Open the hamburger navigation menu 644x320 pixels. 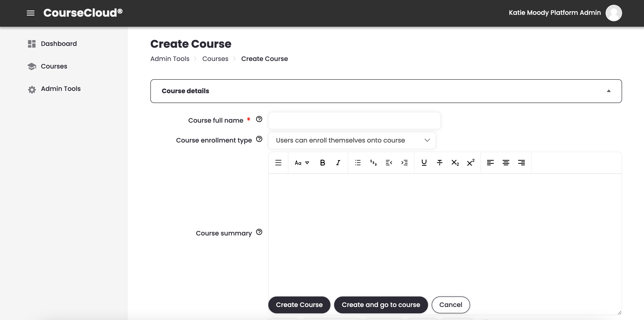[x=30, y=13]
